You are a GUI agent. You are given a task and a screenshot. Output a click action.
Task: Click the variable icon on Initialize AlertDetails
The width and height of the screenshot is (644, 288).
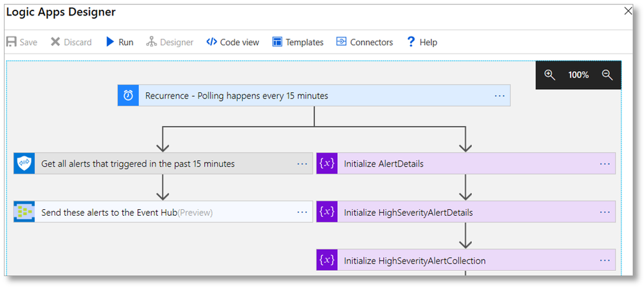(327, 164)
